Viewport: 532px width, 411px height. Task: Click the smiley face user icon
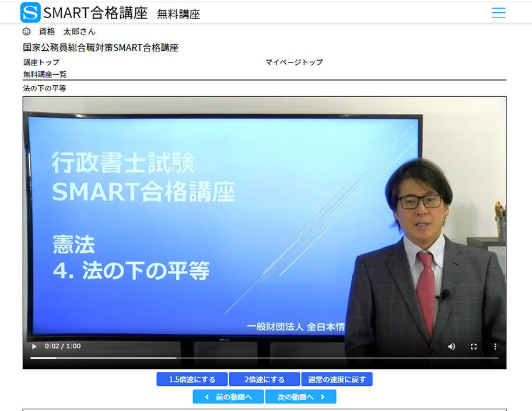tap(26, 32)
